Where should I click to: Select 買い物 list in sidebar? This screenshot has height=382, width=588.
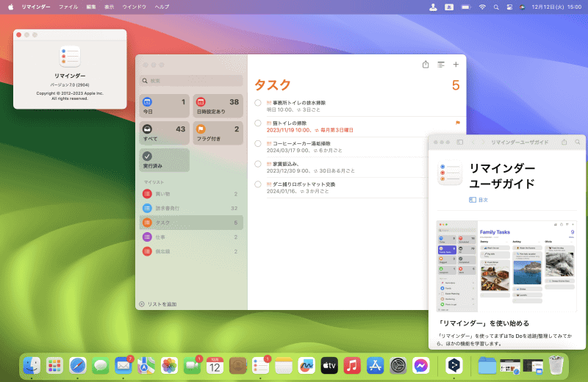pos(191,194)
